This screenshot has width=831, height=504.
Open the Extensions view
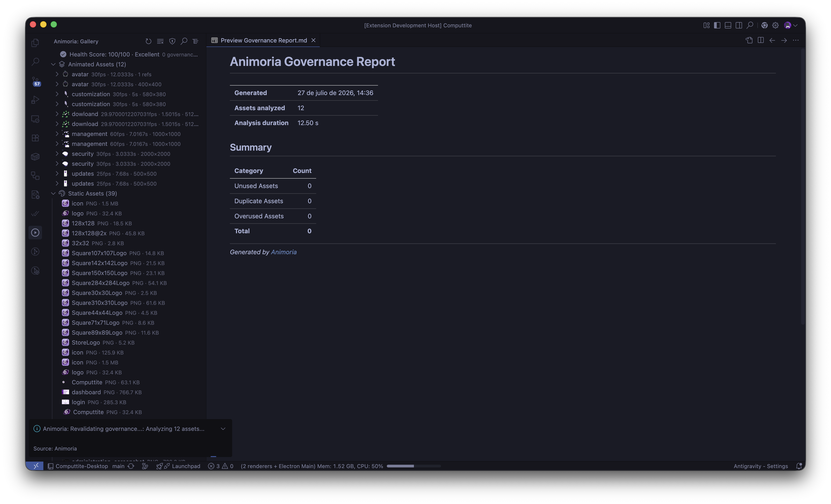pos(35,138)
